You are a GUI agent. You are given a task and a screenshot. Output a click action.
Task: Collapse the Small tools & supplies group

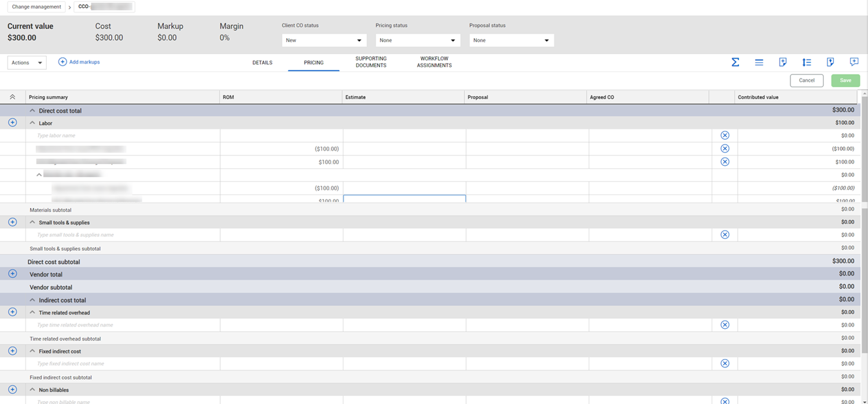tap(32, 223)
